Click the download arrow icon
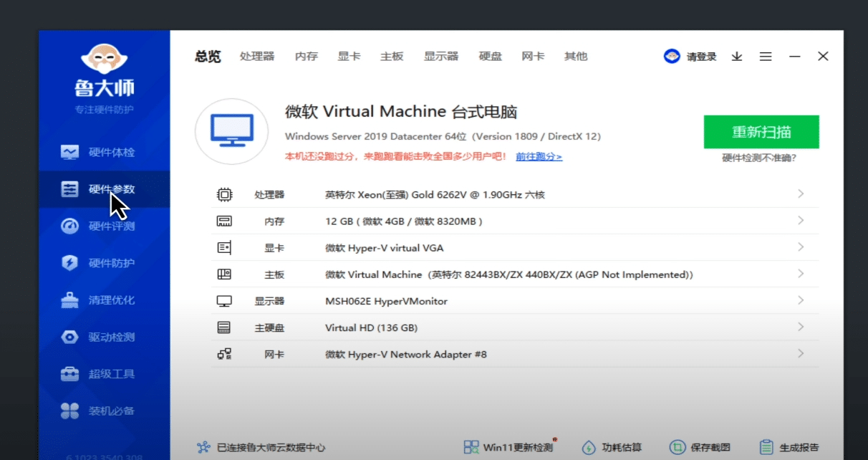The width and height of the screenshot is (868, 460). (x=737, y=57)
